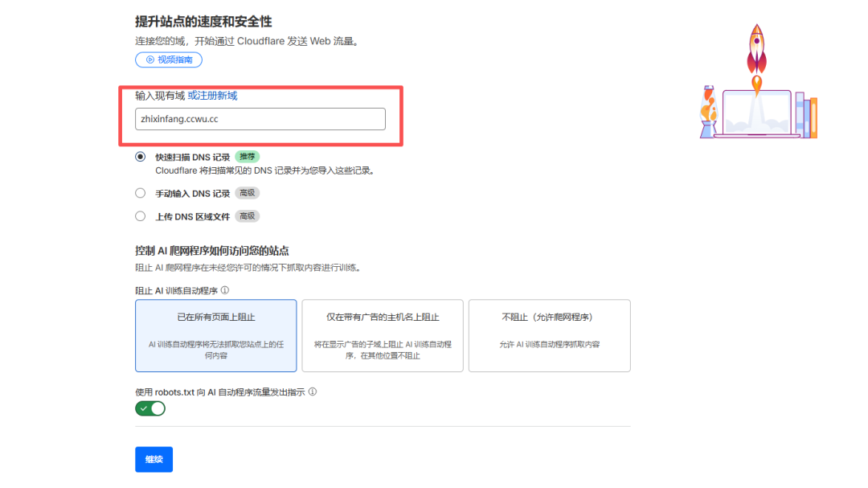Toggle the robots.txt AI instruction switch
This screenshot has width=868, height=488.
point(150,408)
